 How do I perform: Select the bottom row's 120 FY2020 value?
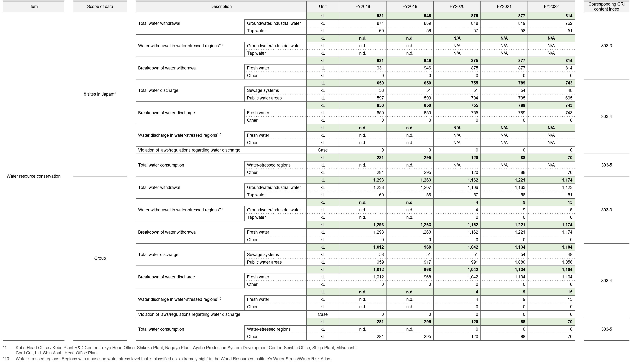click(x=474, y=322)
